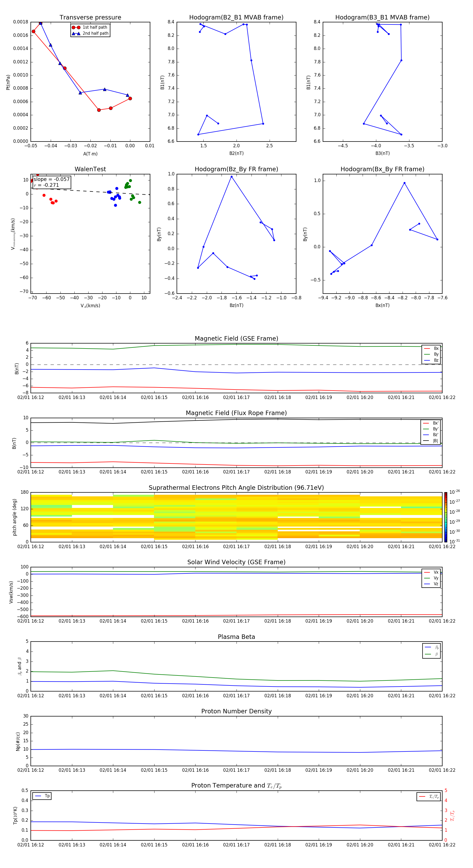Click the 'B3(nT)' x-axis label
The width and height of the screenshot is (473, 868).
(382, 153)
